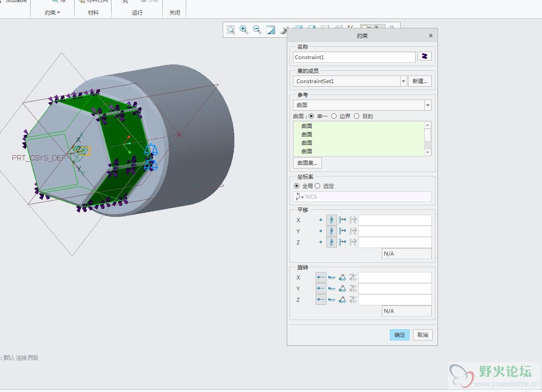
Task: Select the 单一 surface radio button
Action: click(311, 116)
